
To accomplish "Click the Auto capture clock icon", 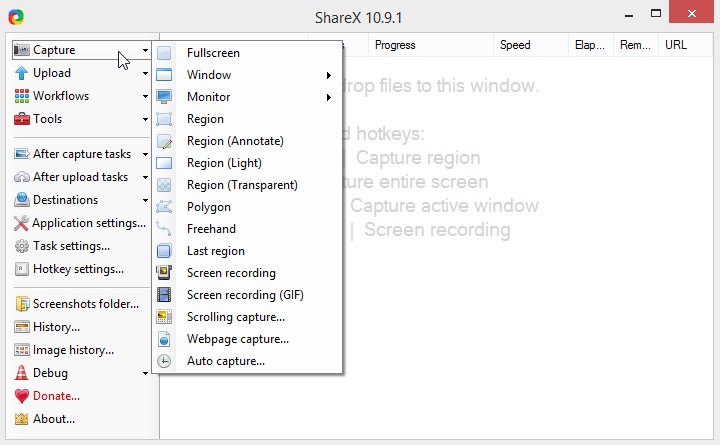I will 164,361.
